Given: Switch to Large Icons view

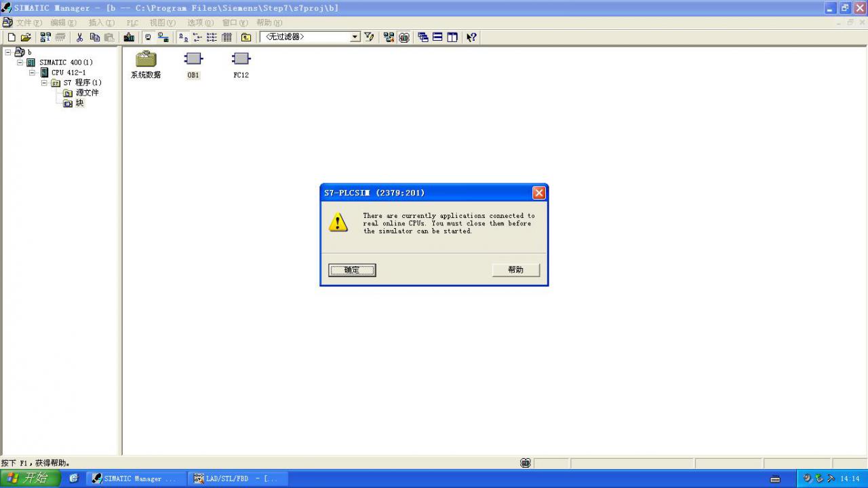Looking at the screenshot, I should coord(183,37).
